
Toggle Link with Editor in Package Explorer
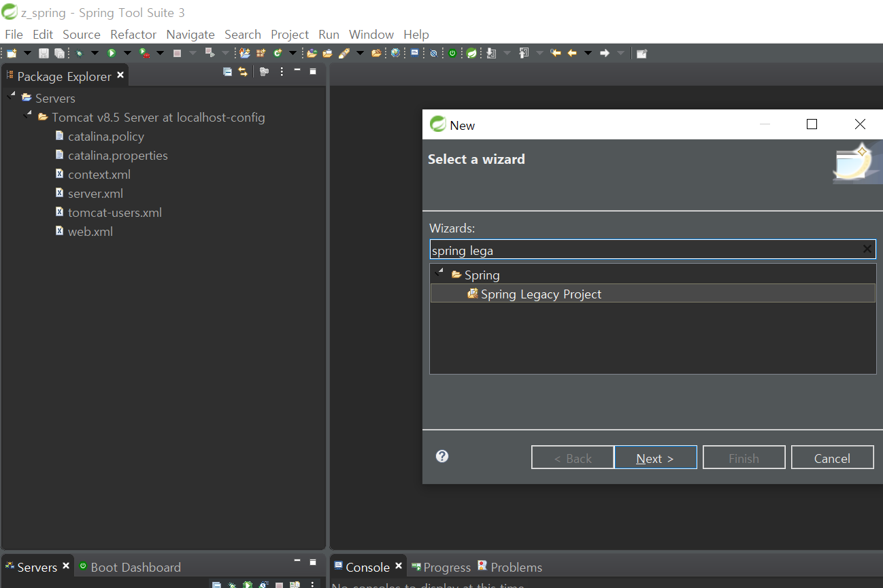(x=243, y=71)
